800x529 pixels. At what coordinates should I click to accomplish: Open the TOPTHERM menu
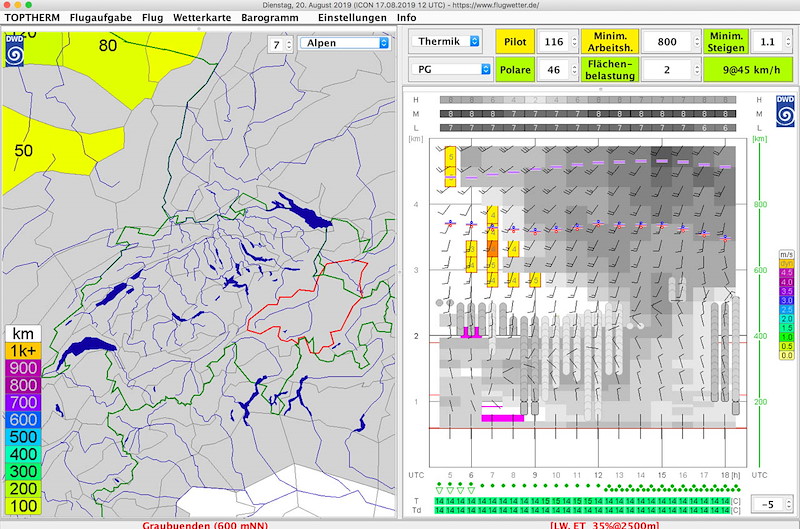pyautogui.click(x=32, y=17)
